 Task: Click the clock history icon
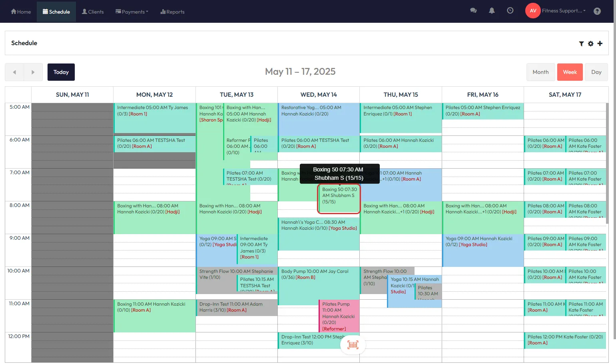tap(510, 11)
